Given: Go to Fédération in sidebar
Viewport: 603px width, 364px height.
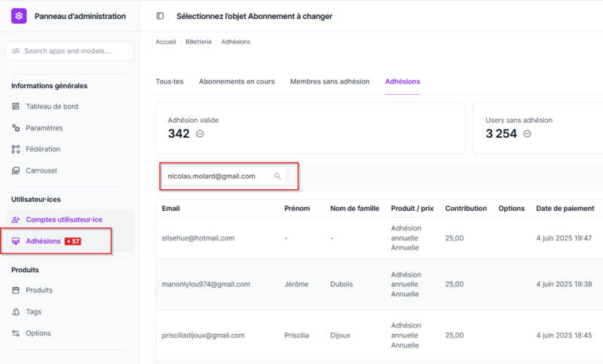Looking at the screenshot, I should coord(43,149).
